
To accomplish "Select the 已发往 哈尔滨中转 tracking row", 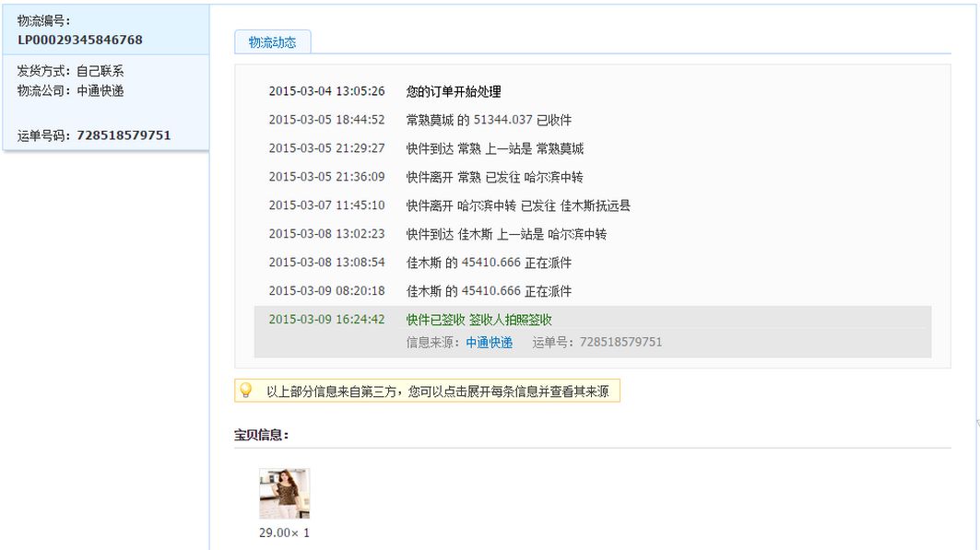I will click(494, 177).
